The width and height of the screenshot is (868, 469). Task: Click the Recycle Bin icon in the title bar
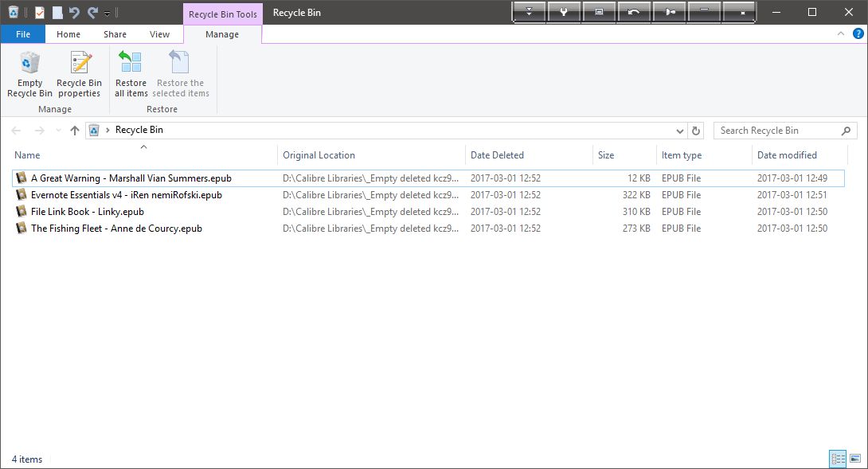14,12
